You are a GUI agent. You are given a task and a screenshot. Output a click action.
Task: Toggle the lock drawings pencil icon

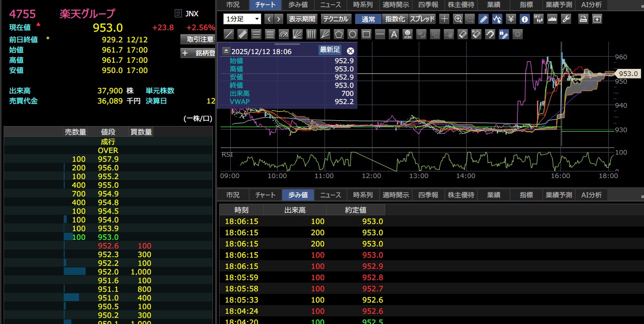tap(503, 35)
